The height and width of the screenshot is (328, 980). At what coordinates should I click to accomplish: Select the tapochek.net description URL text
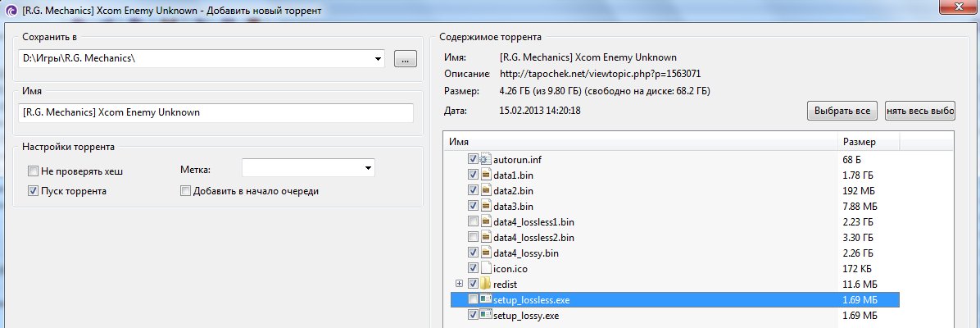pyautogui.click(x=600, y=74)
